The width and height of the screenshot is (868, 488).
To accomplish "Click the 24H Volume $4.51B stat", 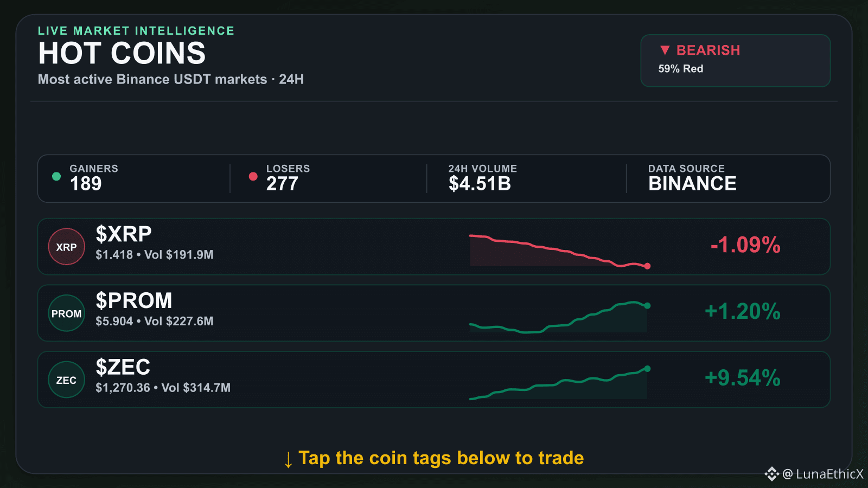I will 482,178.
